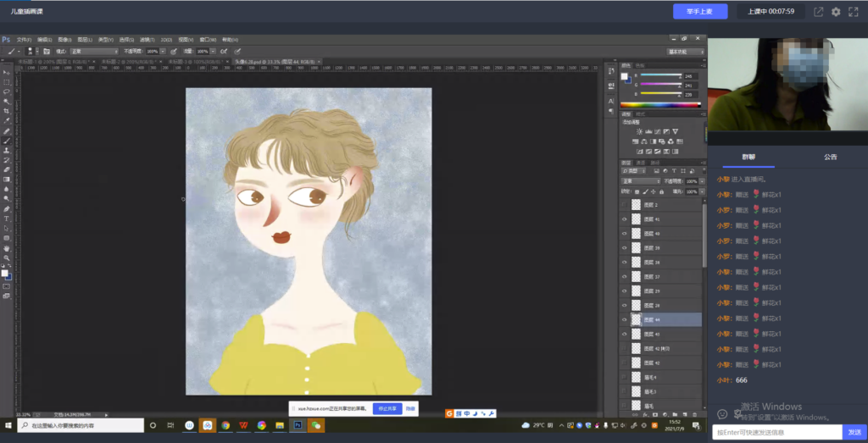This screenshot has height=443, width=868.
Task: Select the Rectangular Marquee tool
Action: [x=7, y=82]
